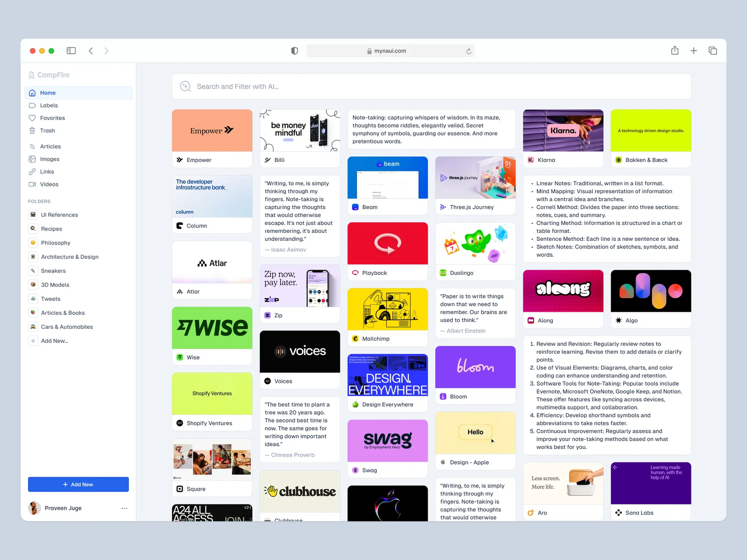Show tab overview icon

tap(712, 51)
